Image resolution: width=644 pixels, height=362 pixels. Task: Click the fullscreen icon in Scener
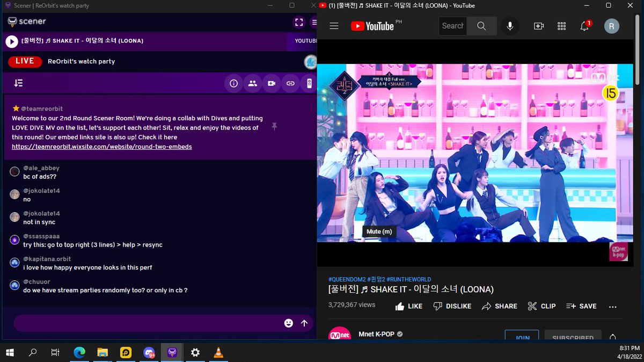[x=299, y=22]
